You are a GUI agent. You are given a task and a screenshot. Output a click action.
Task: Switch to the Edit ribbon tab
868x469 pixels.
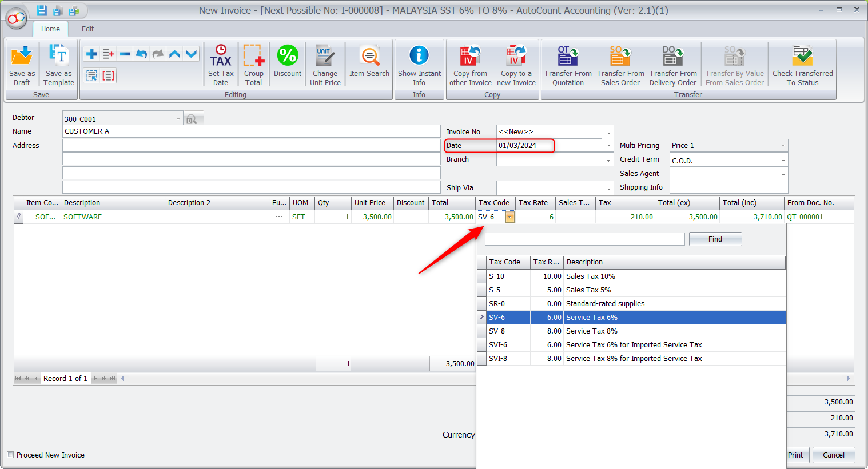click(x=87, y=29)
